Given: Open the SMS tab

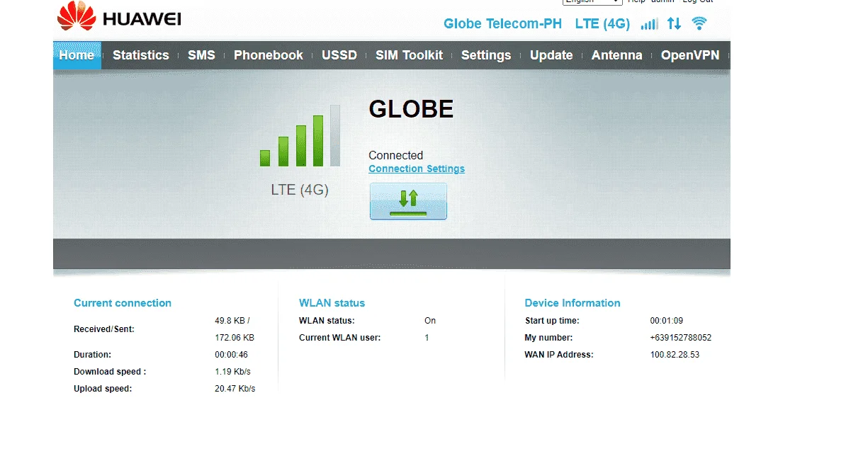Looking at the screenshot, I should 201,55.
